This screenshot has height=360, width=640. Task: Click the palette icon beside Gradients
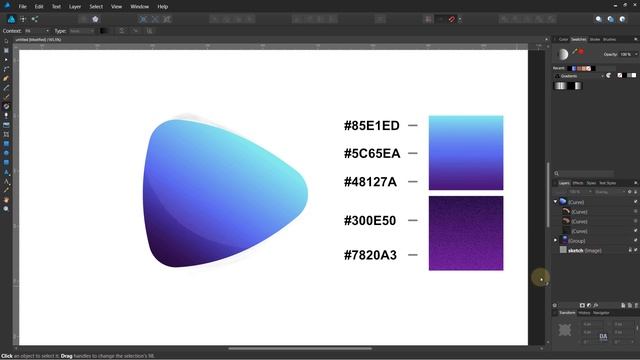609,76
